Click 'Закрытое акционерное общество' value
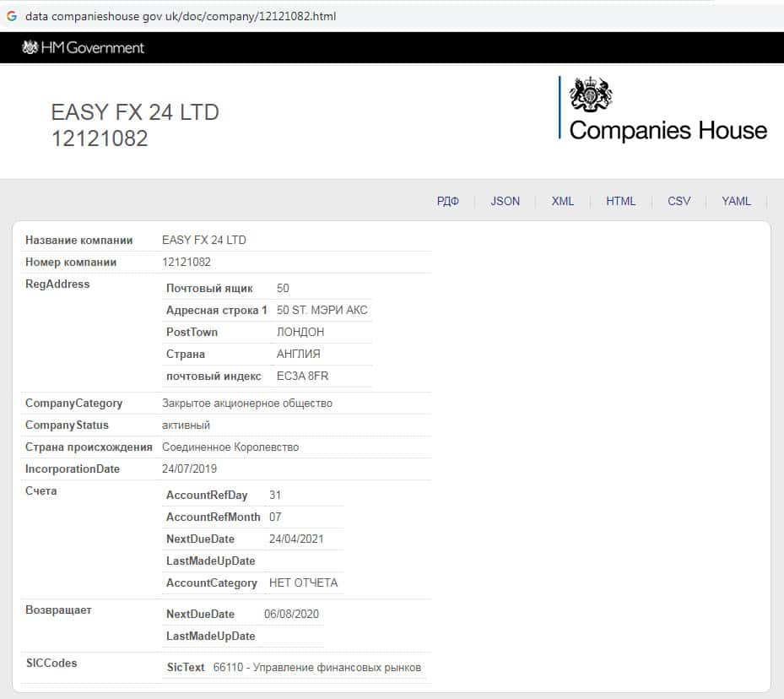Screen dimensions: 784x699 [x=247, y=403]
